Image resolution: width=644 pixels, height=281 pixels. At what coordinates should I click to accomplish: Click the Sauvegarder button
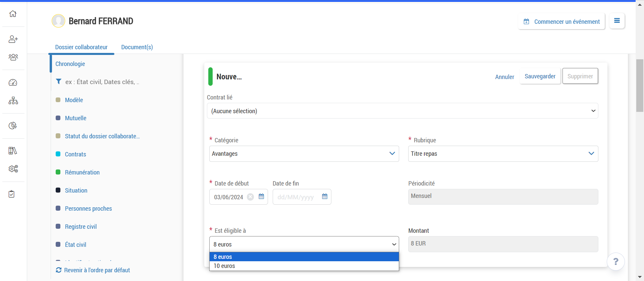point(540,76)
